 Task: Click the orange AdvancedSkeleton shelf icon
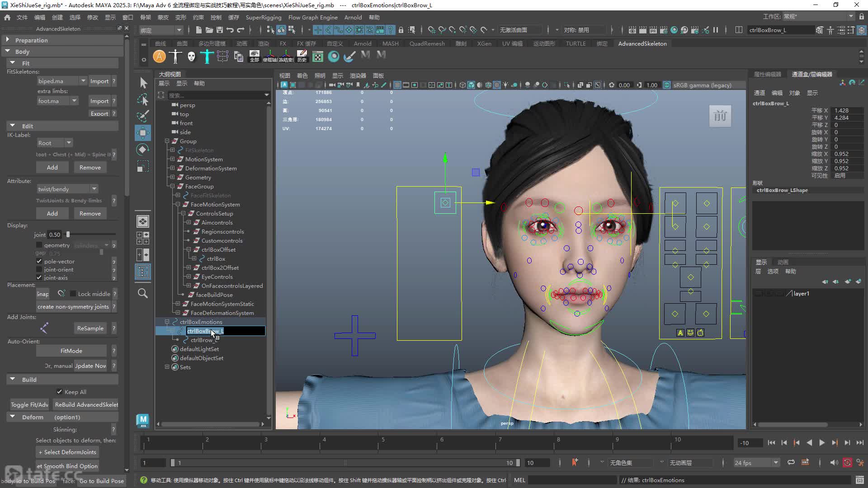click(x=159, y=56)
